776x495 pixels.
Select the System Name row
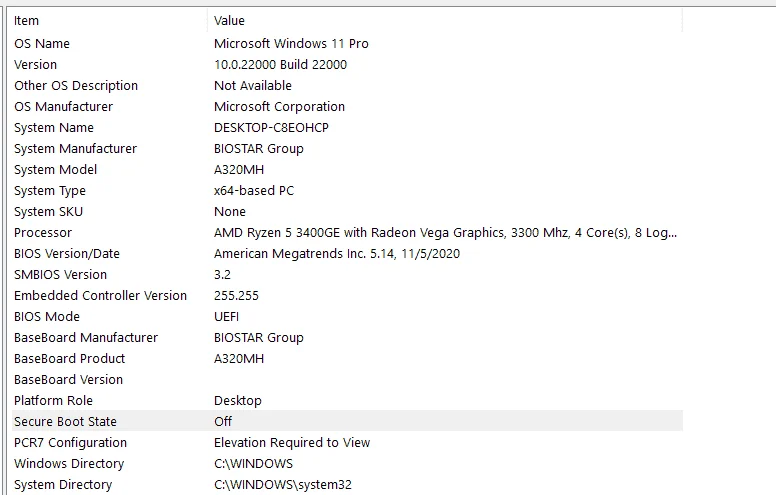click(347, 128)
